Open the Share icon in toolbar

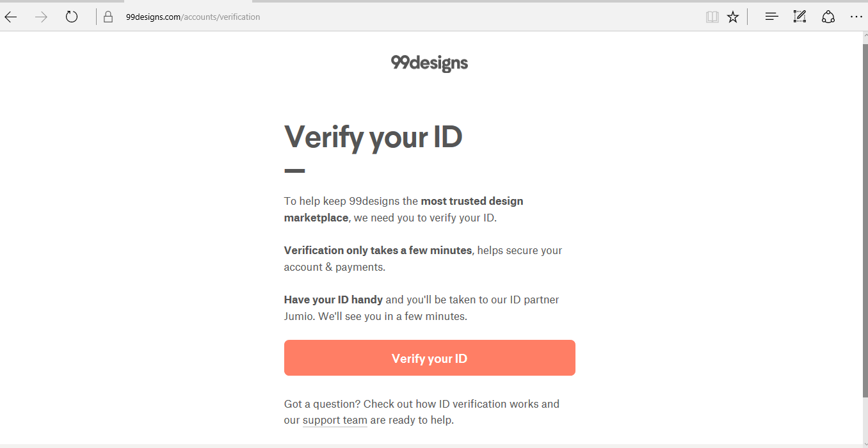828,17
